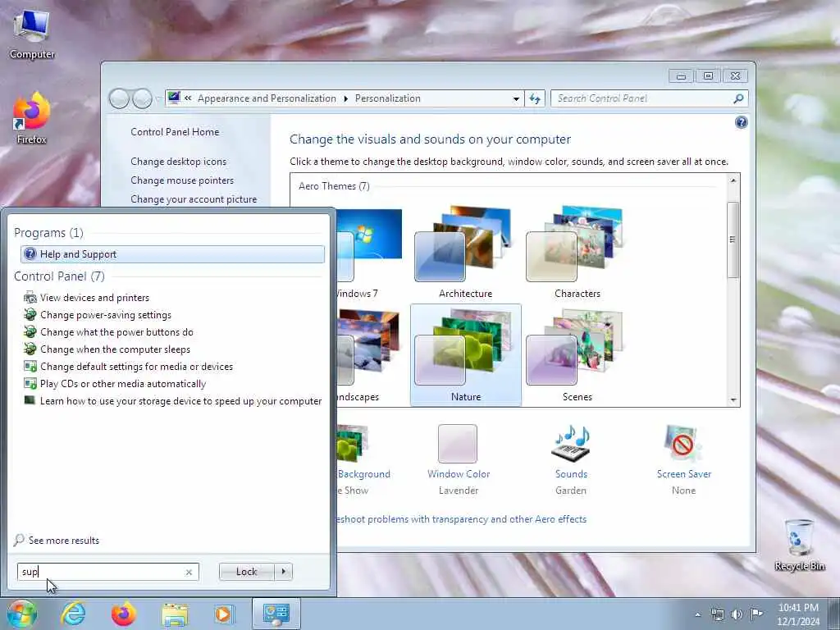Clear the Start menu search text
Screen dimensions: 840x630
[189, 572]
